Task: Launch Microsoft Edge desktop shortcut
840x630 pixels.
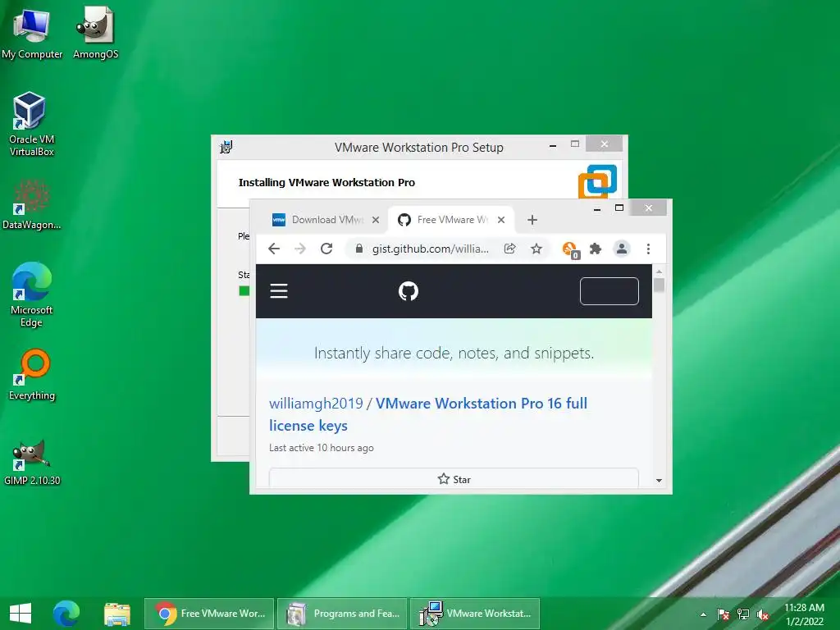Action: coord(32,294)
